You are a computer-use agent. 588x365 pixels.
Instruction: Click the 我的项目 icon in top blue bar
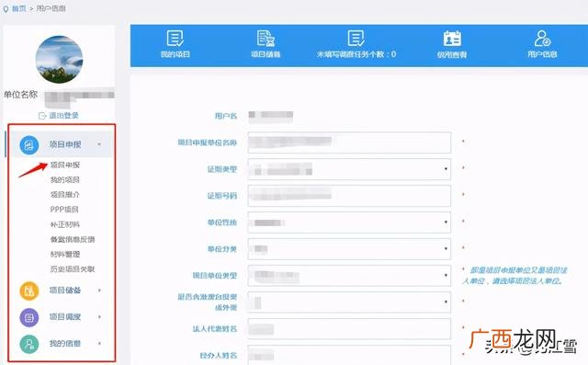pos(175,39)
